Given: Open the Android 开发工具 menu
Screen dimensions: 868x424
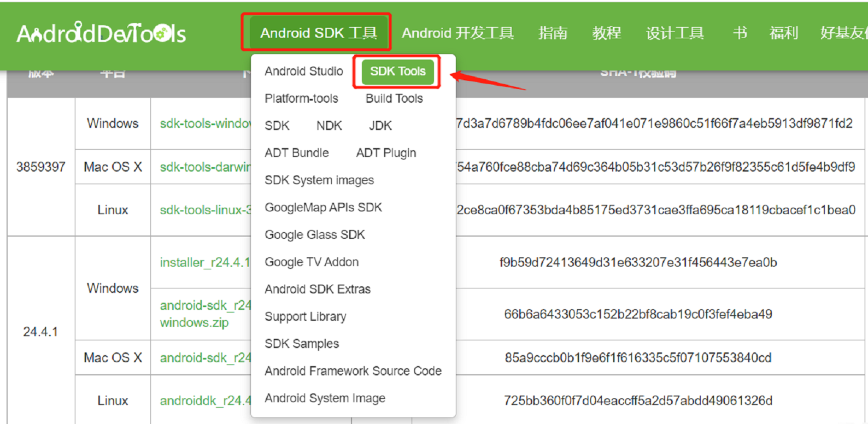Looking at the screenshot, I should [x=458, y=33].
